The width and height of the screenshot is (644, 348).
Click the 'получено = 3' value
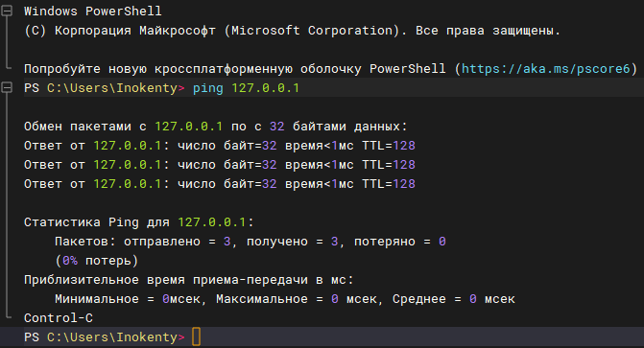[292, 242]
